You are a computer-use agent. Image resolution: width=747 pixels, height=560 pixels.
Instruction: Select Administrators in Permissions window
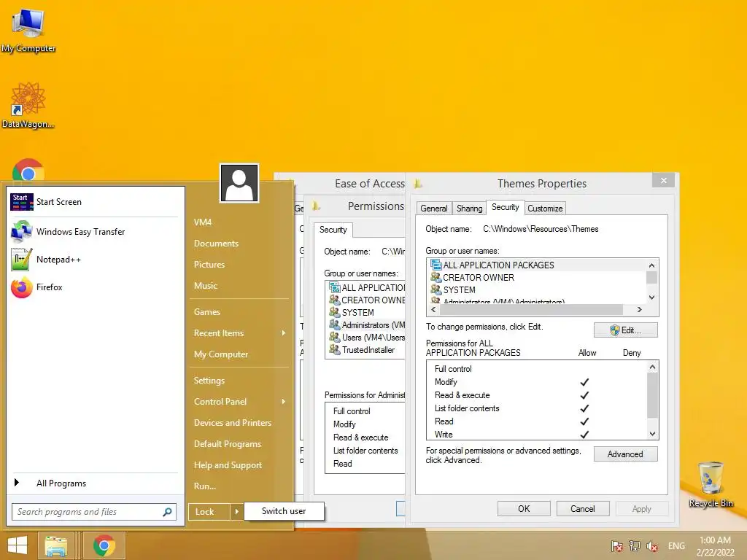pyautogui.click(x=366, y=325)
